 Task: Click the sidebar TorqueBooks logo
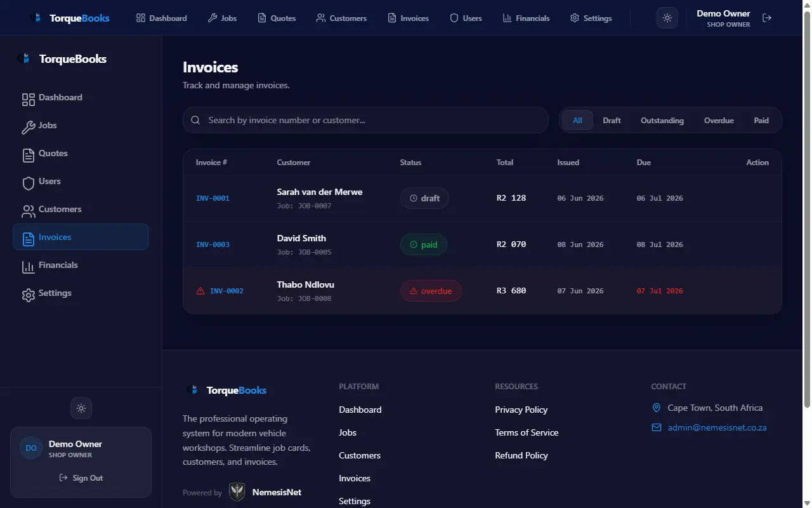pos(62,59)
